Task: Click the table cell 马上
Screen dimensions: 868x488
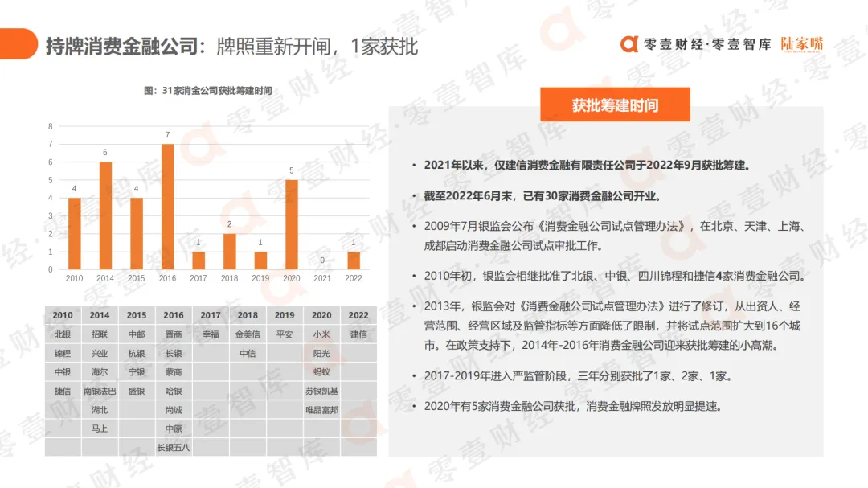Action: coord(100,429)
